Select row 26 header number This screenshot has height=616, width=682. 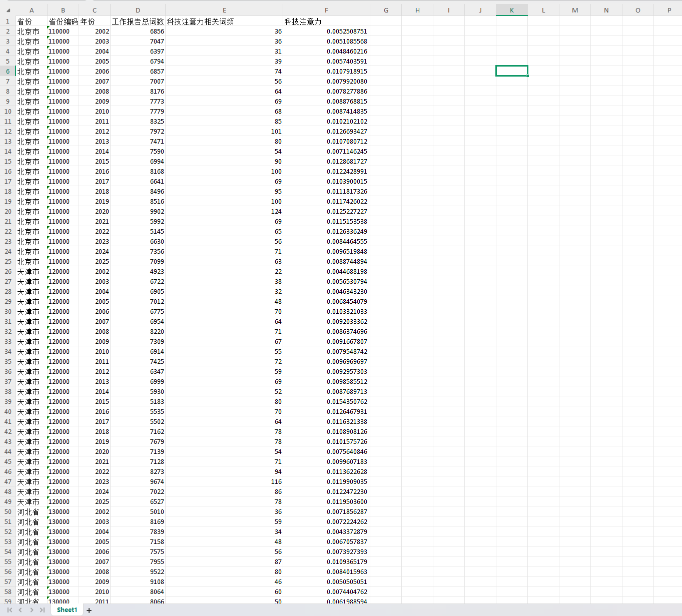(8, 272)
